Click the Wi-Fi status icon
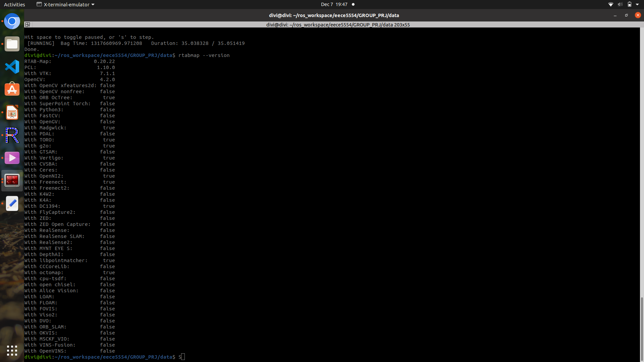 (610, 4)
